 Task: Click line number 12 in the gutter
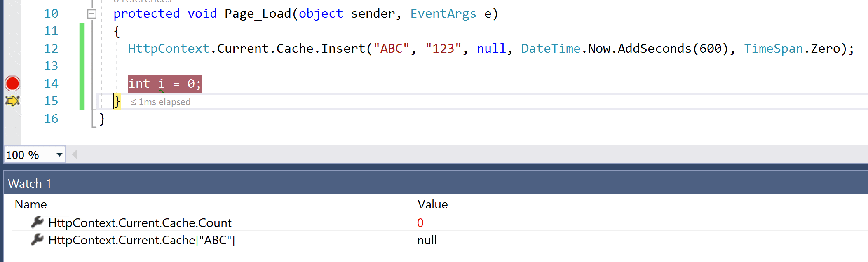coord(51,49)
